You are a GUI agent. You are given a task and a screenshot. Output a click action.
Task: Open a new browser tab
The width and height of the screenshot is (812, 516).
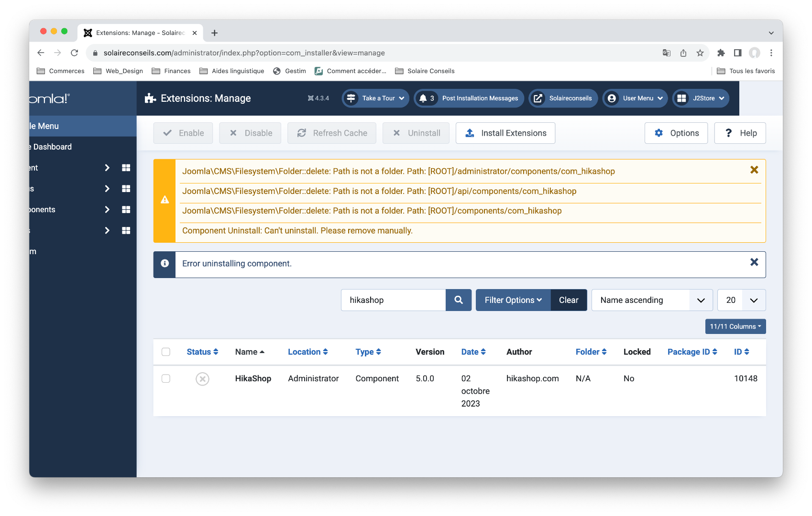pyautogui.click(x=215, y=33)
